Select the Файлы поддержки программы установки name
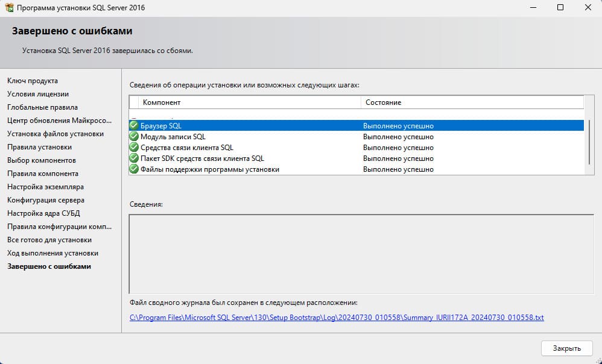 click(210, 169)
